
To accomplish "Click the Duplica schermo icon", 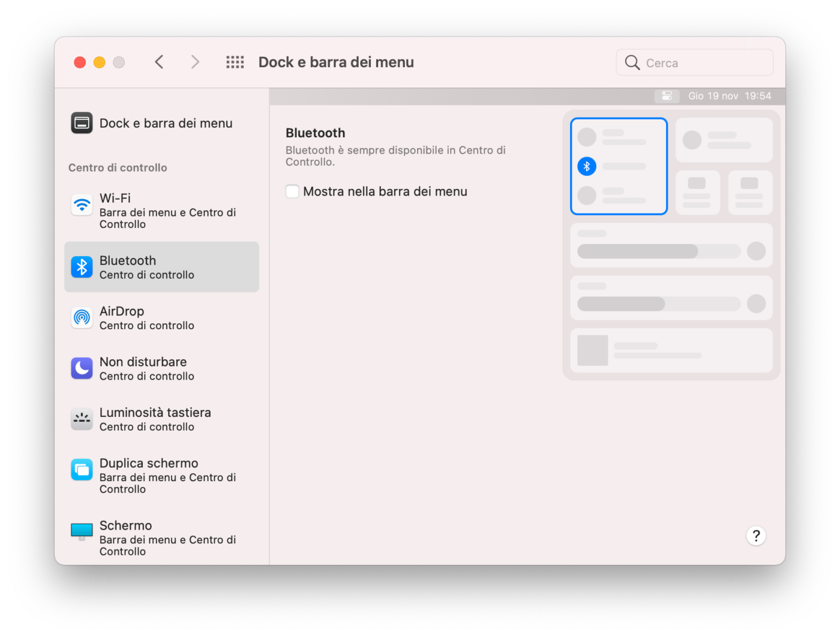I will click(82, 470).
